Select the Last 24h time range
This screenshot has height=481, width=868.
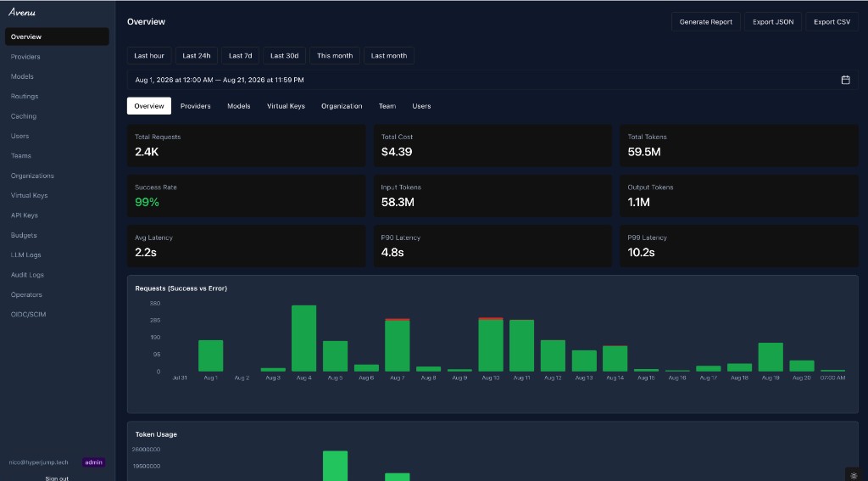(197, 55)
